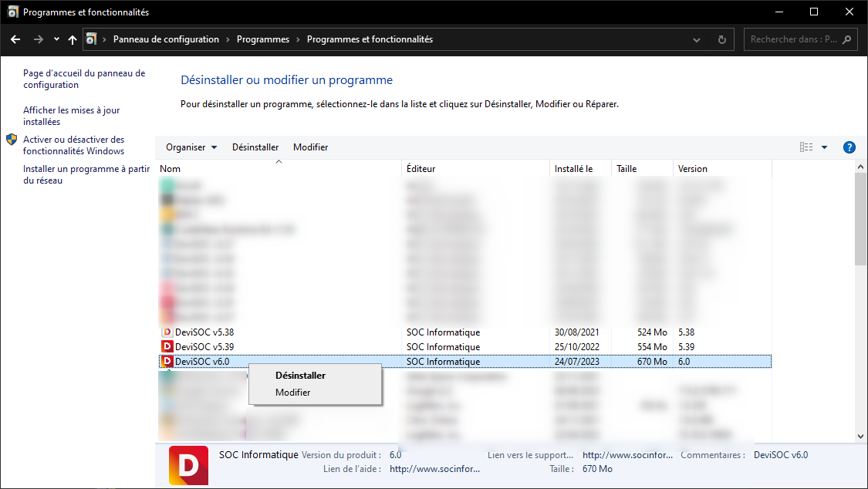Open the Lien vers le support URL
This screenshot has height=489, width=868.
(x=627, y=455)
